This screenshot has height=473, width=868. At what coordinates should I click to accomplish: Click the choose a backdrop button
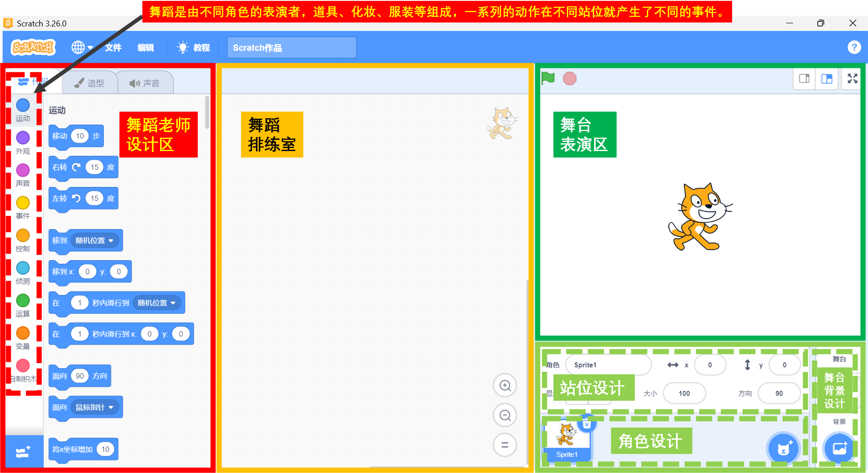(839, 449)
